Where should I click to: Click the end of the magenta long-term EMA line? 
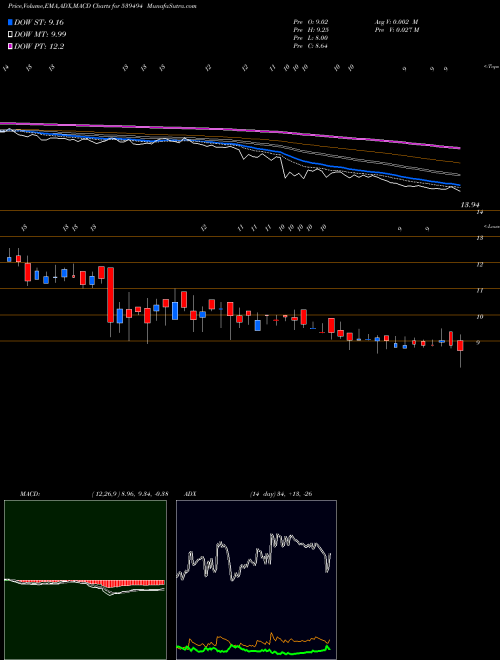tap(459, 148)
